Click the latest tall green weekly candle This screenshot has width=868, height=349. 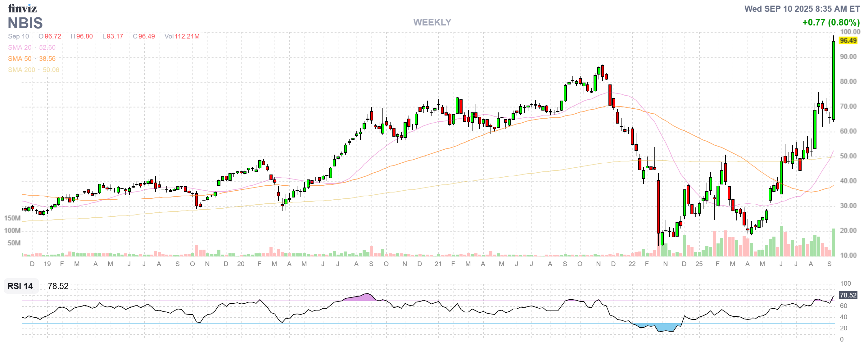pyautogui.click(x=833, y=81)
